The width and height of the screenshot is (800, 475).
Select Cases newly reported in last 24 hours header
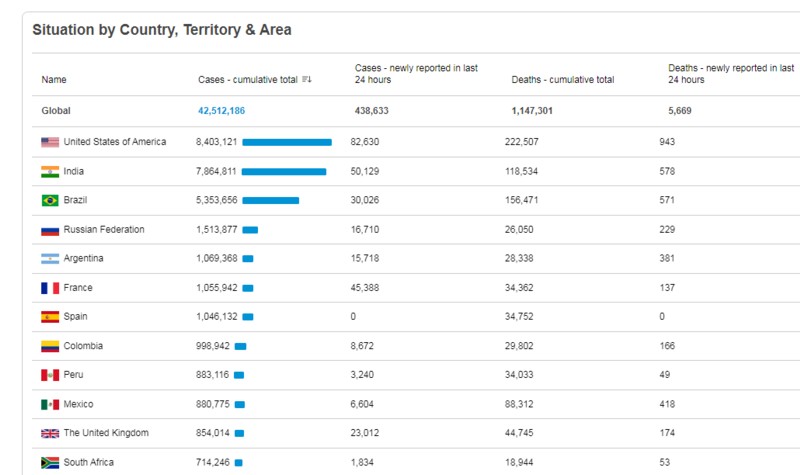coord(416,74)
